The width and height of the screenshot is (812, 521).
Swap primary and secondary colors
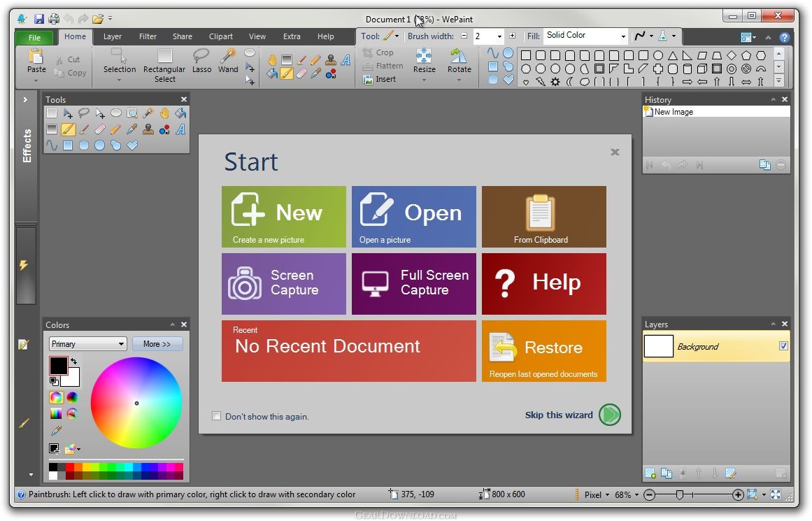(74, 361)
